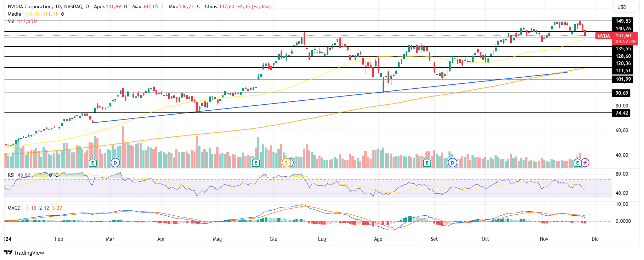Select the Vol indicator legend
The image size is (644, 260).
11,21
